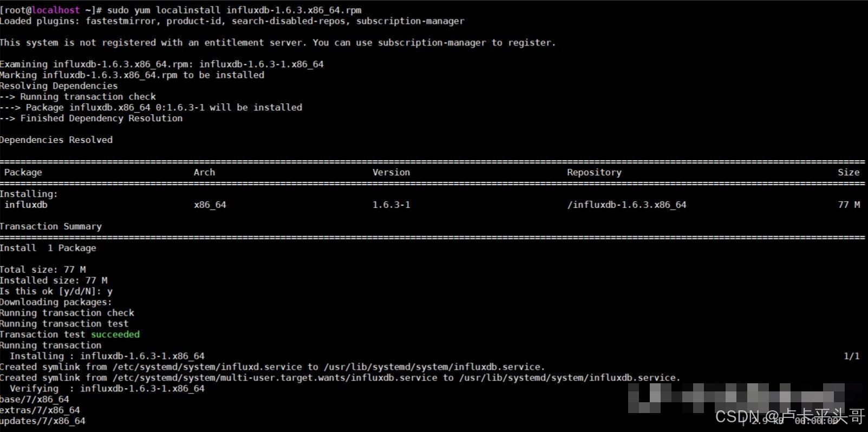Click the "Is this ok [y/d/N]: y" prompt
The width and height of the screenshot is (868, 432).
[x=56, y=291]
